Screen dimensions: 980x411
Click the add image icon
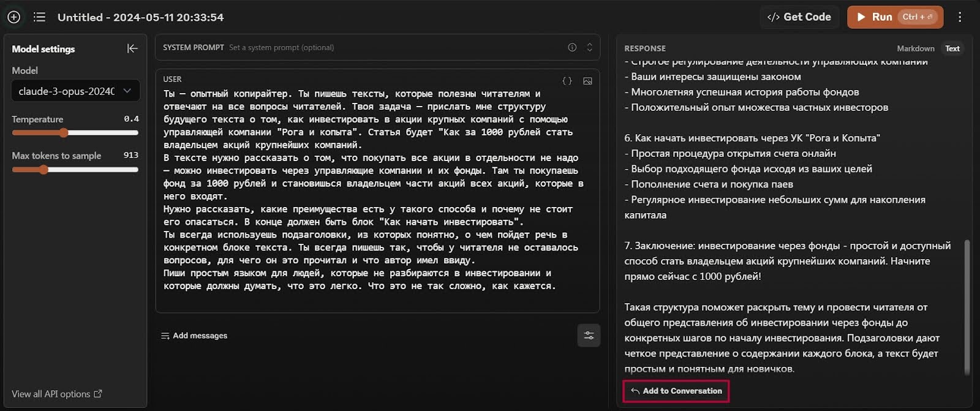[x=587, y=81]
